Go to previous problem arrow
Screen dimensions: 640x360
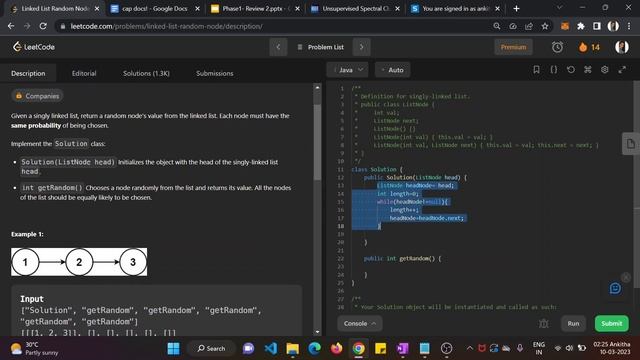278,47
